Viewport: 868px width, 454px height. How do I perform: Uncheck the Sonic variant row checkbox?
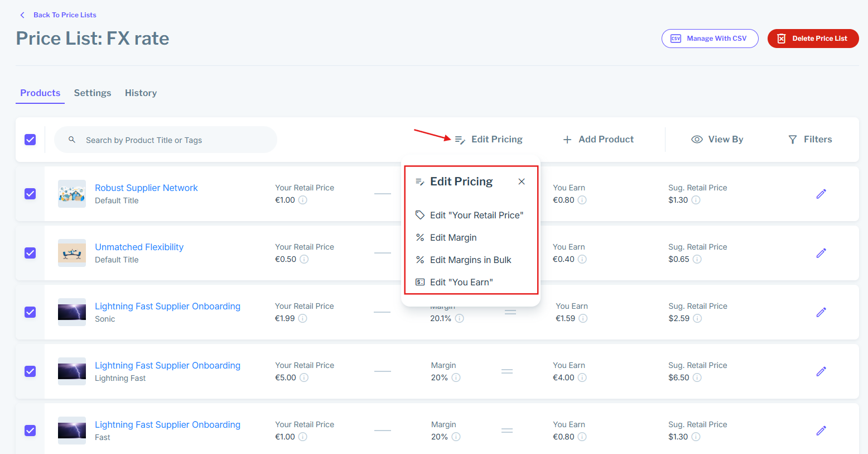click(x=30, y=312)
